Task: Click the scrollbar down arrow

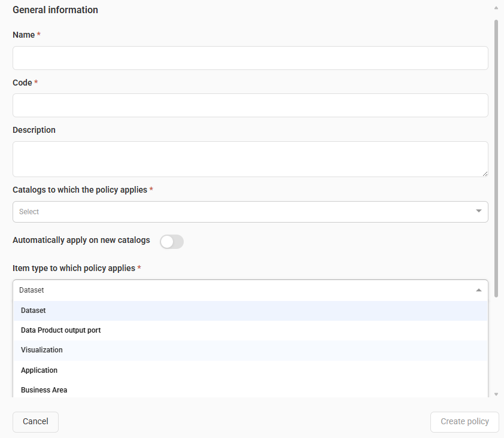Action: click(496, 394)
